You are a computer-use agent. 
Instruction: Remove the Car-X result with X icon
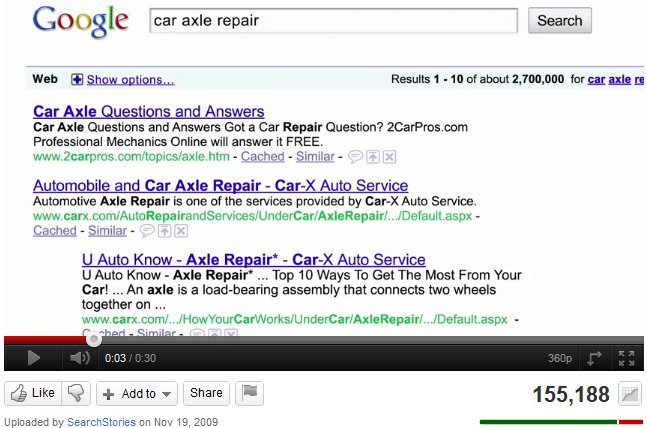pyautogui.click(x=181, y=231)
